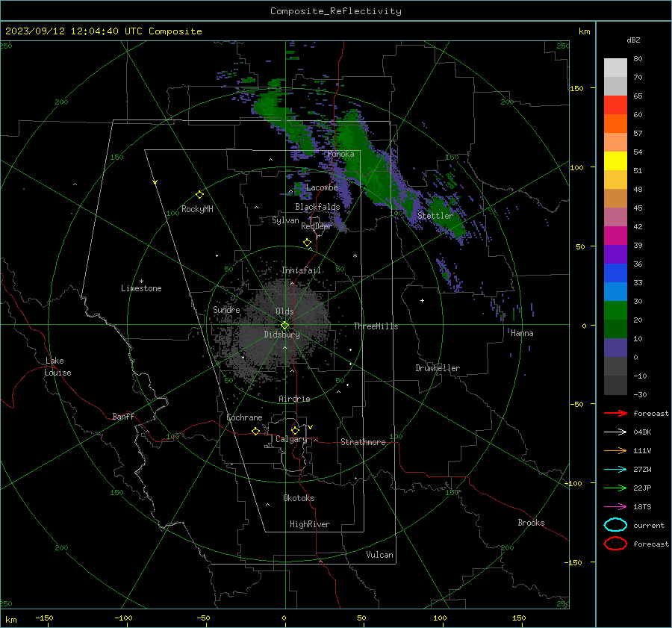Click the Cochrane label
This screenshot has width=672, height=628.
(244, 417)
